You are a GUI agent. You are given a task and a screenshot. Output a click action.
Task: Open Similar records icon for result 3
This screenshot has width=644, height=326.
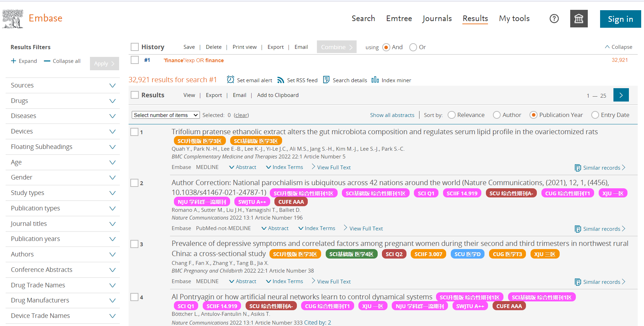click(578, 282)
